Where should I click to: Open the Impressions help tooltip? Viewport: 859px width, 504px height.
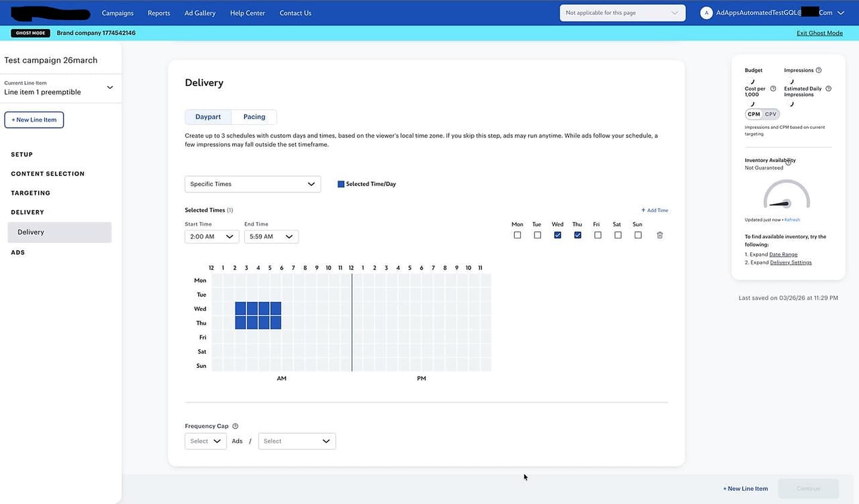click(x=819, y=70)
